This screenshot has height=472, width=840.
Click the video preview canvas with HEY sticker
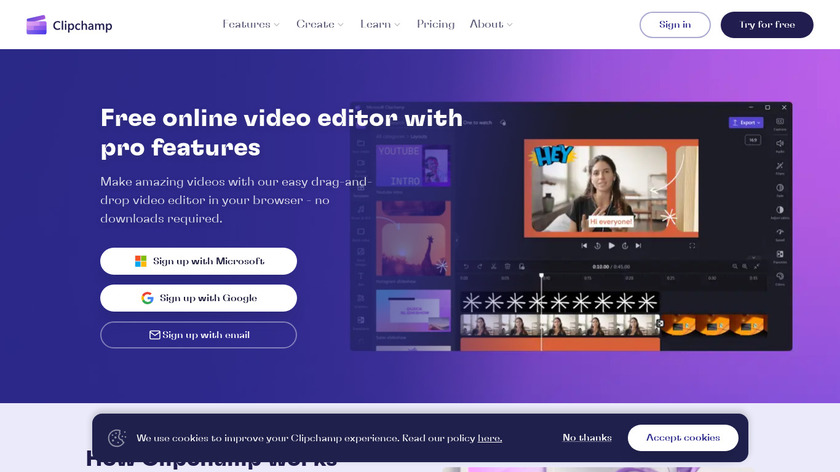click(611, 188)
